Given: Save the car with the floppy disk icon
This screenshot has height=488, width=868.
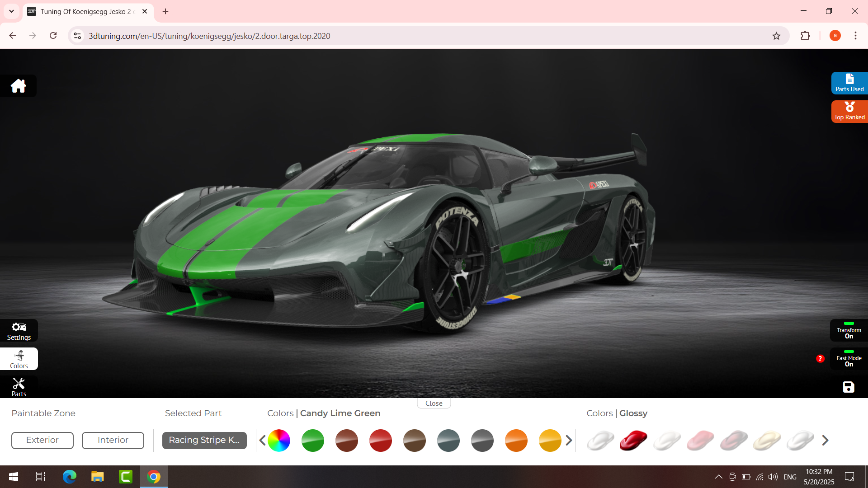Looking at the screenshot, I should point(849,387).
